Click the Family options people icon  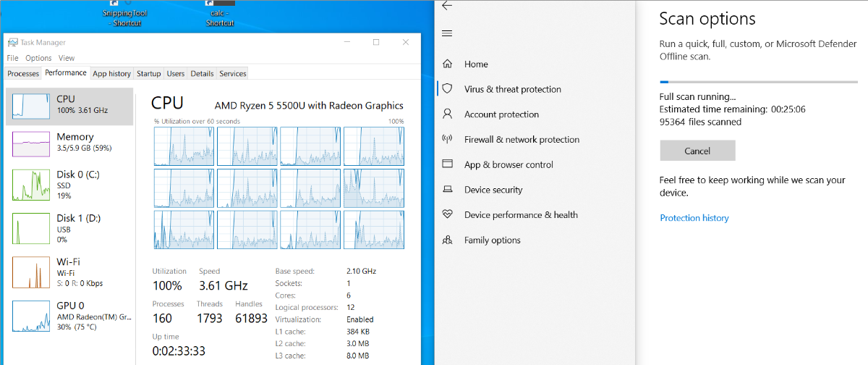pos(447,240)
